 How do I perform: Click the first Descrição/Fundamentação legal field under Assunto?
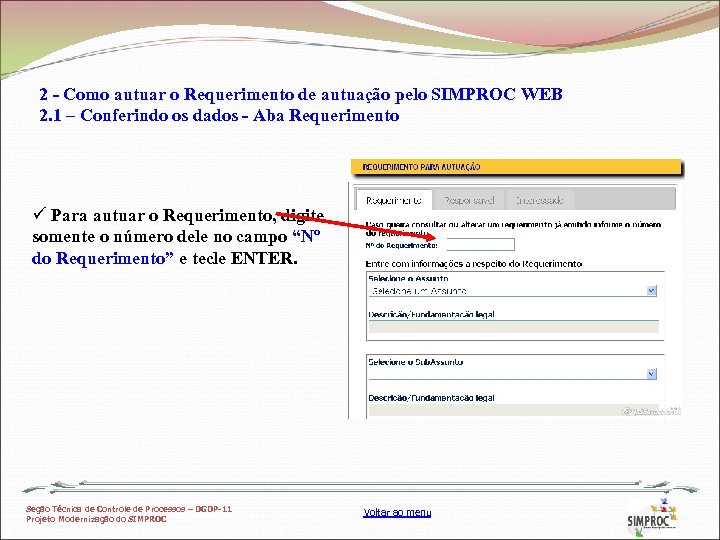coord(513,326)
